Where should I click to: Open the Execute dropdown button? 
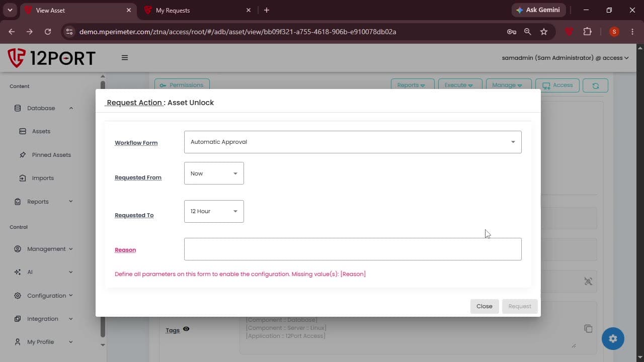point(460,85)
